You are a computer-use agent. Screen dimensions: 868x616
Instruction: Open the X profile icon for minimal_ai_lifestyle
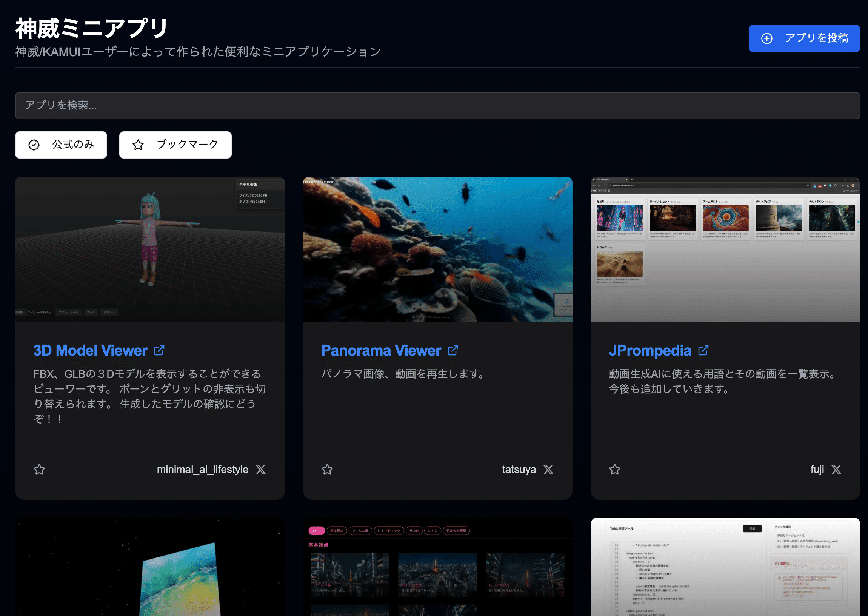pos(260,470)
